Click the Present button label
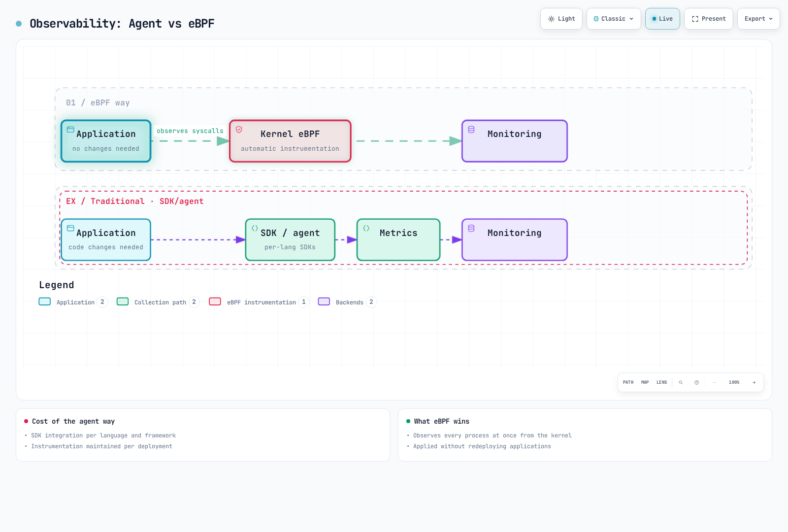Viewport: 788px width, 532px height. [x=714, y=19]
